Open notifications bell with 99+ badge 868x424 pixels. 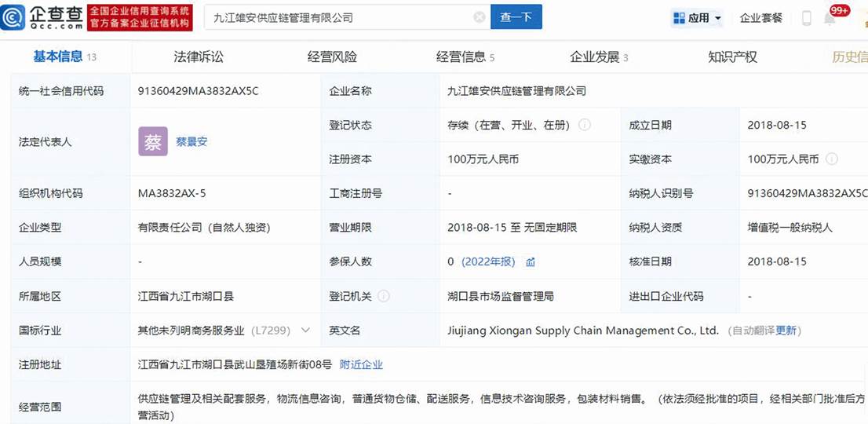point(830,18)
